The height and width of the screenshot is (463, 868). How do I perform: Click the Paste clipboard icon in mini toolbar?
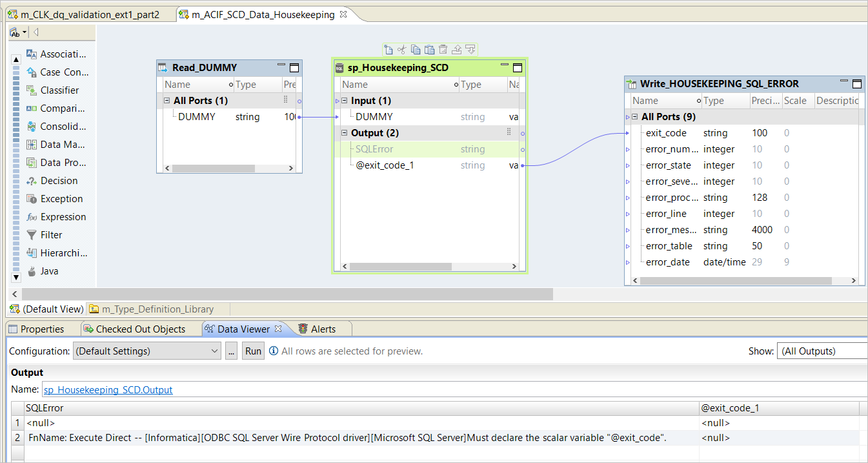pyautogui.click(x=429, y=49)
